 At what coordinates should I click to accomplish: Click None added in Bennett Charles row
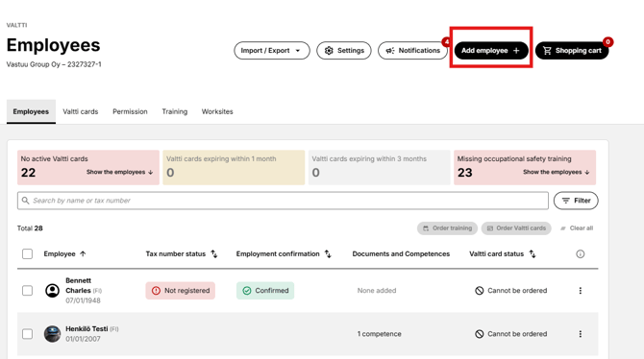pos(377,291)
